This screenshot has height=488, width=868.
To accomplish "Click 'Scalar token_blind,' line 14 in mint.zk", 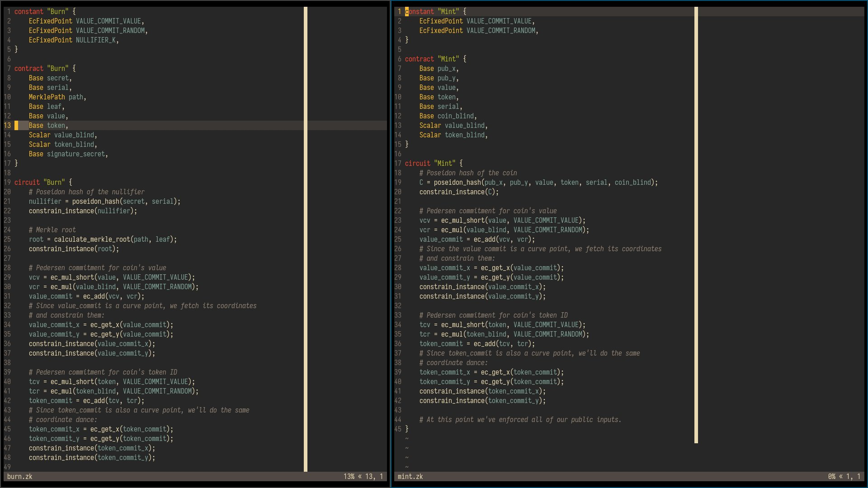I will [x=454, y=135].
